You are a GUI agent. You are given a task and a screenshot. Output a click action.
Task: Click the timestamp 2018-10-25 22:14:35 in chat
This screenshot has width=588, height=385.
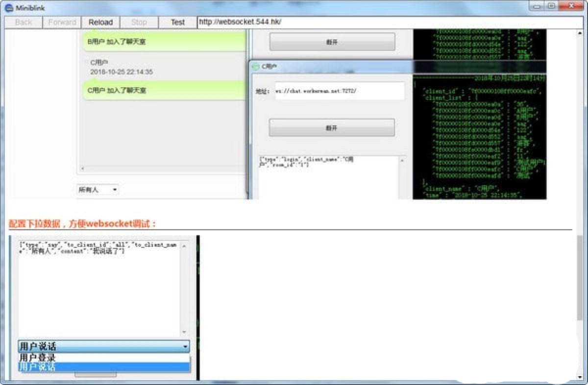coord(122,72)
